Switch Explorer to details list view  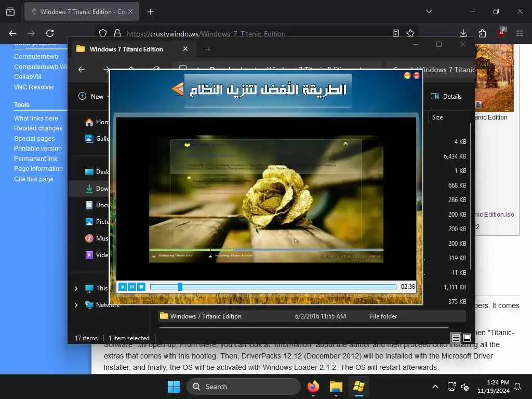[456, 338]
